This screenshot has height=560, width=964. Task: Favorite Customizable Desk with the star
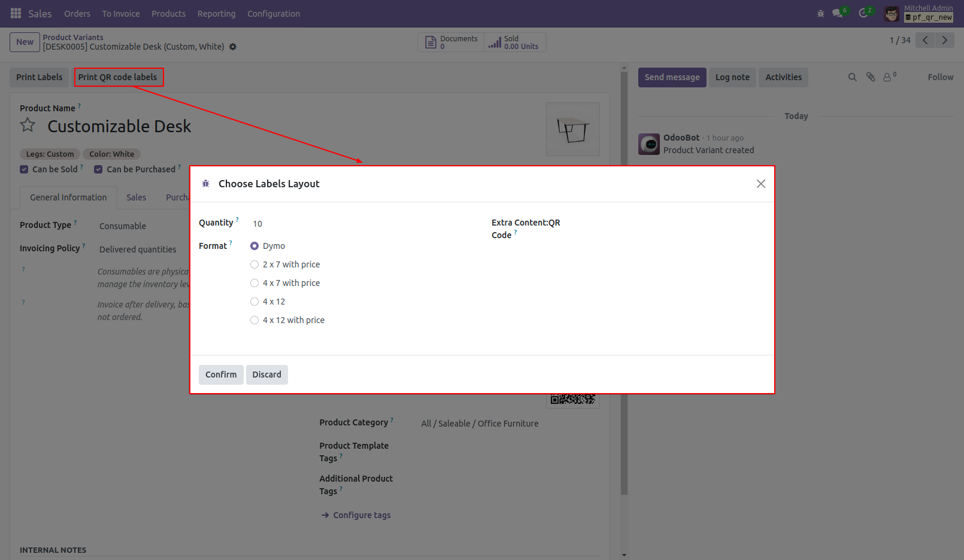27,125
